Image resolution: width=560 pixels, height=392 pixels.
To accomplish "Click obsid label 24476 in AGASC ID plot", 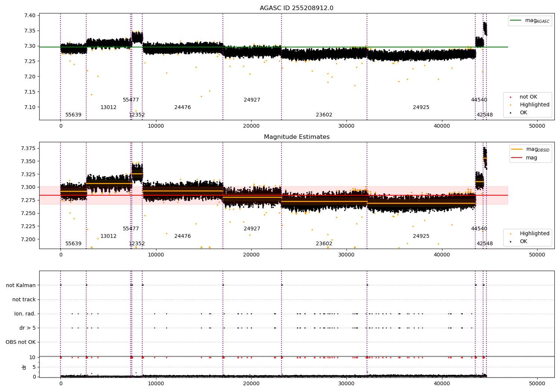I will point(183,108).
